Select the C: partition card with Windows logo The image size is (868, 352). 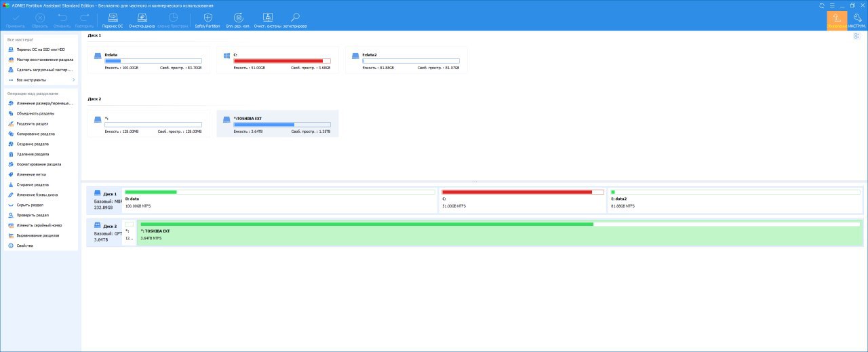(277, 60)
